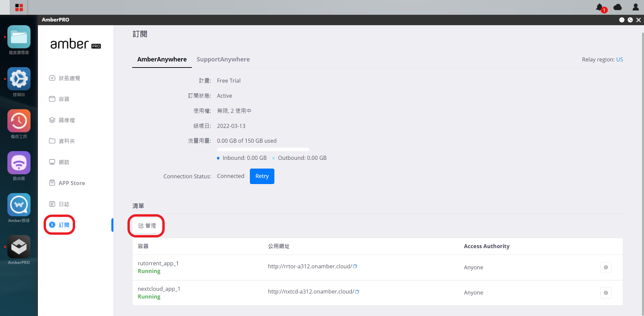Close the AmberPRO window
Viewport: 644px width, 316px height.
point(639,20)
